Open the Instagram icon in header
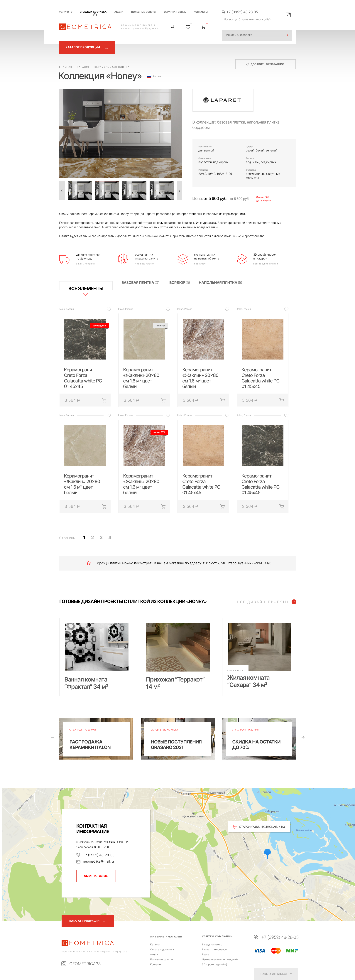 288,15
